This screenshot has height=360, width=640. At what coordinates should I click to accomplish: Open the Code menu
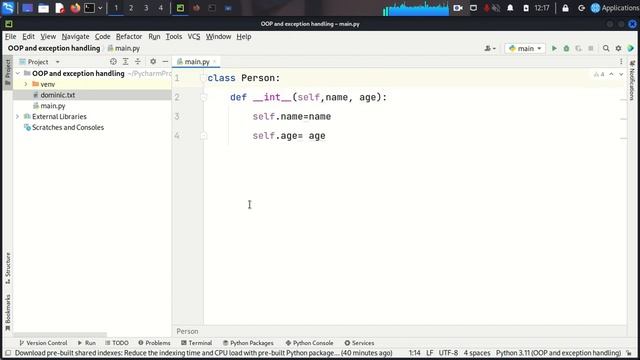coord(102,36)
